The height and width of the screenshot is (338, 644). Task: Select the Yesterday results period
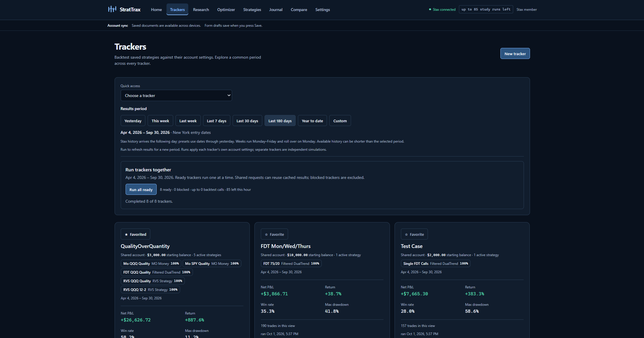(133, 121)
